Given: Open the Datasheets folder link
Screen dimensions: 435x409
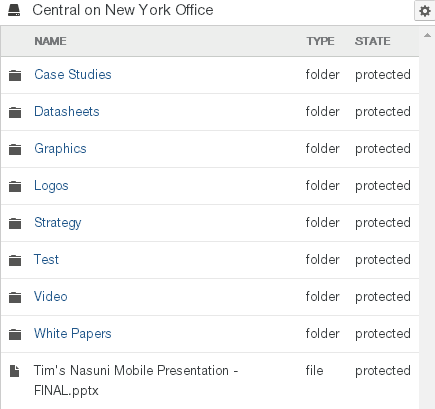Looking at the screenshot, I should tap(67, 111).
